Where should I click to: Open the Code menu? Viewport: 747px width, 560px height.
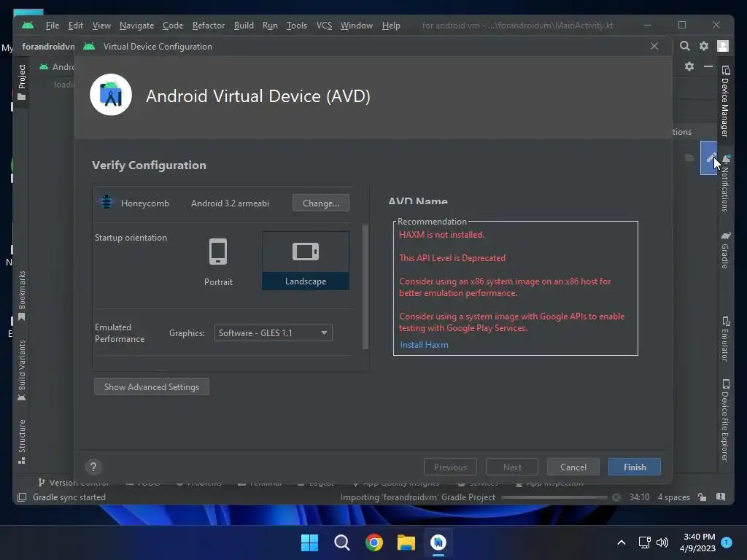tap(172, 26)
